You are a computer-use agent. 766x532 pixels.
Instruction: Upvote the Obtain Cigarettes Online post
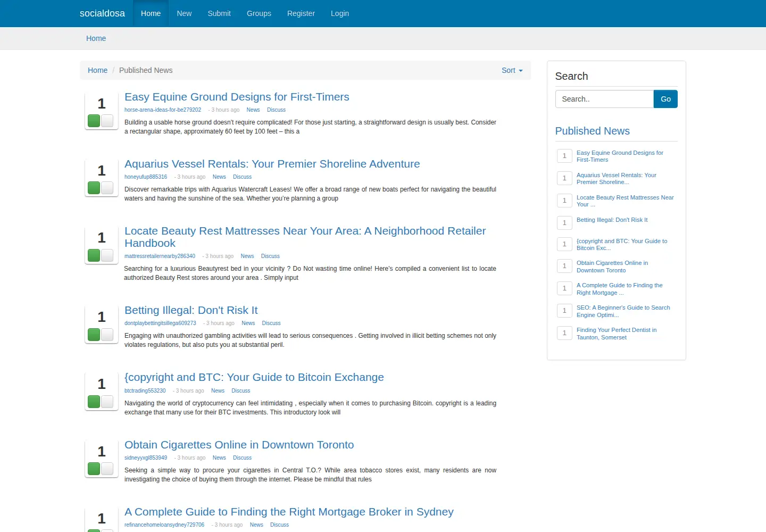pos(94,469)
